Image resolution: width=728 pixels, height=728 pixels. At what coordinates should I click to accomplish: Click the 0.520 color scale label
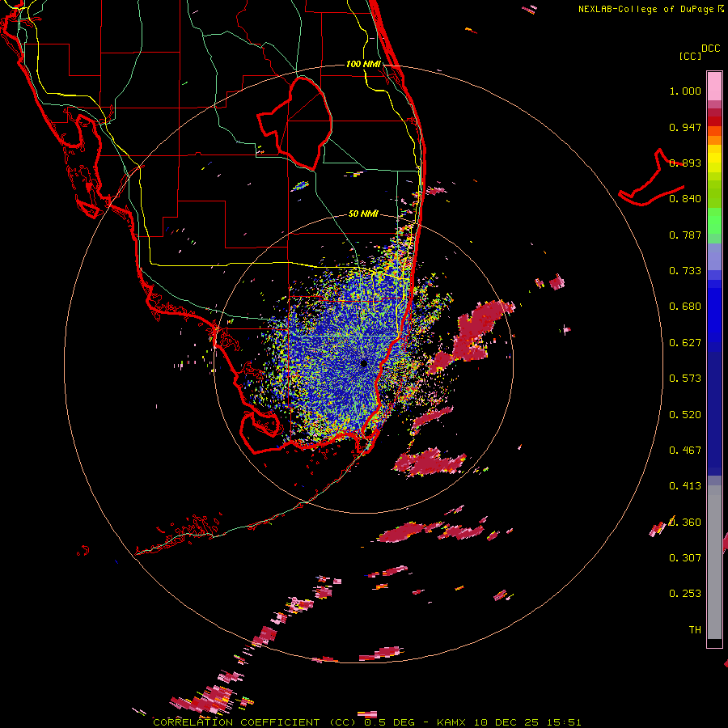(x=685, y=415)
